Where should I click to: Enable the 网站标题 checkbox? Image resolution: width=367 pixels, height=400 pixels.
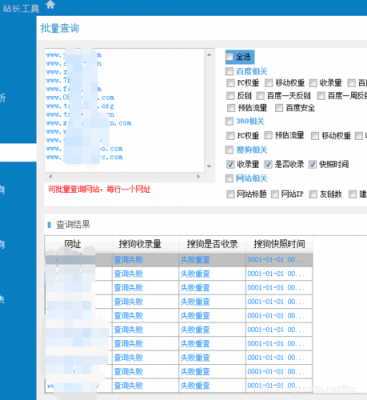[230, 194]
